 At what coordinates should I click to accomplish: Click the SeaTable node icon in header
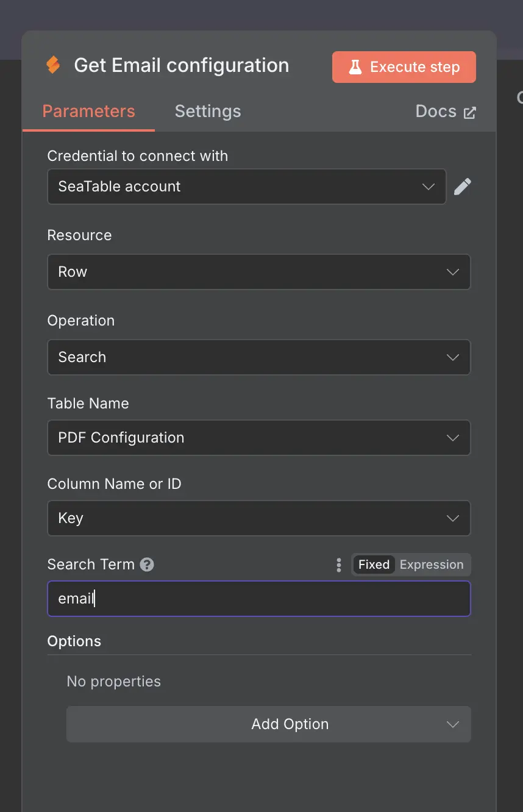click(54, 65)
